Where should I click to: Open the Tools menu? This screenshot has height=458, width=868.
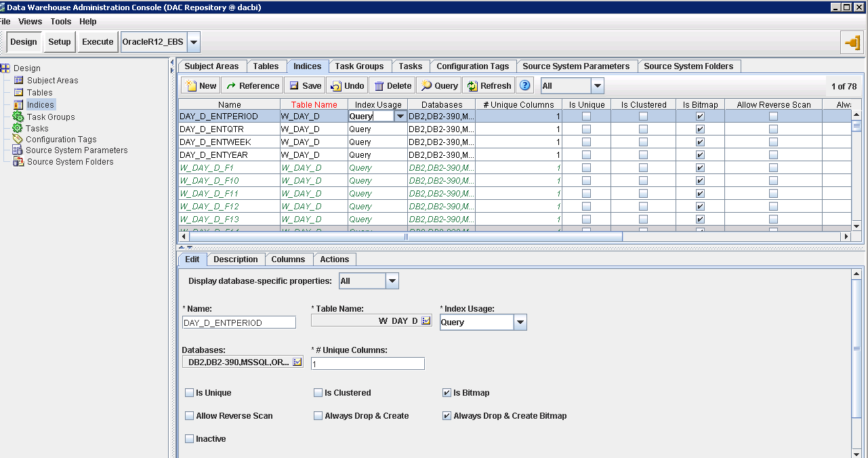click(60, 21)
